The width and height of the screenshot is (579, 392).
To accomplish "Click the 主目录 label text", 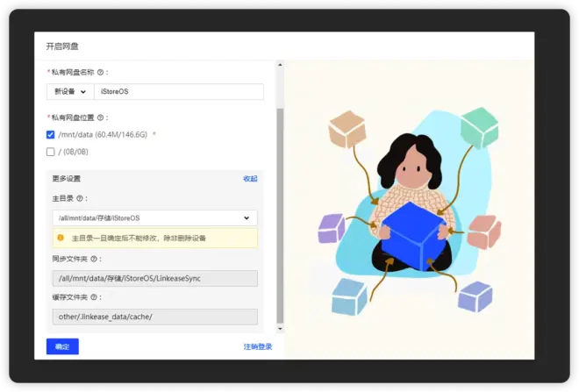I will tap(63, 198).
